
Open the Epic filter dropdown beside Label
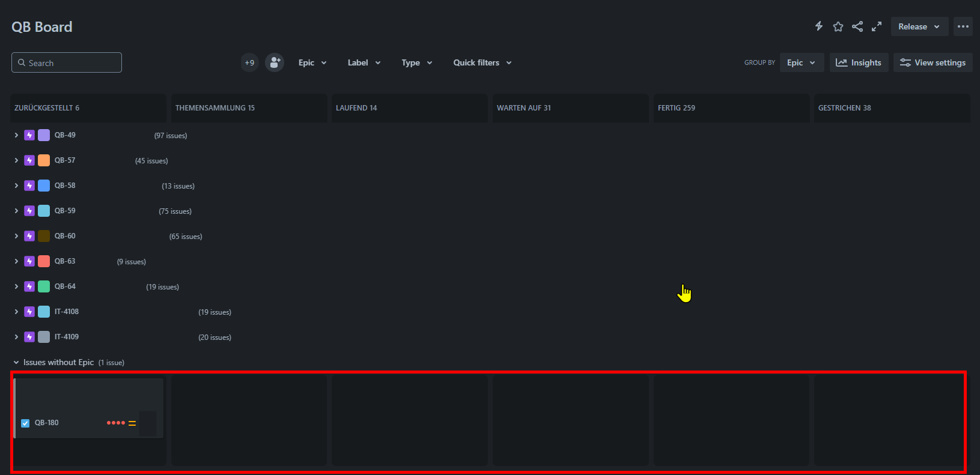click(x=312, y=62)
